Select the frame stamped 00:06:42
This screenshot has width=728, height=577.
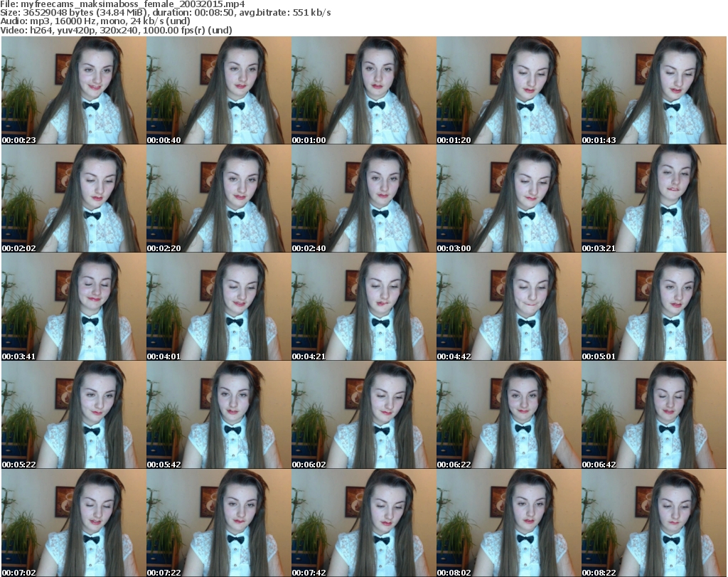[x=654, y=415]
